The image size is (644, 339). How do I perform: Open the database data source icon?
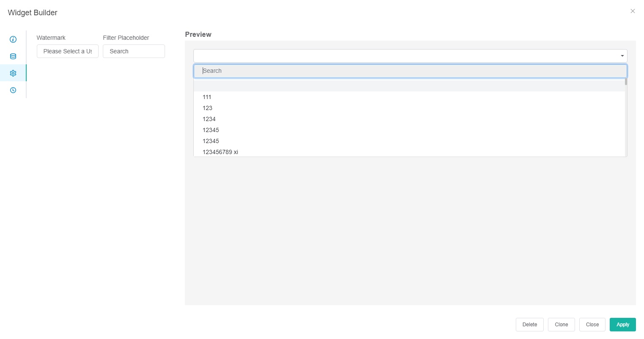point(13,56)
